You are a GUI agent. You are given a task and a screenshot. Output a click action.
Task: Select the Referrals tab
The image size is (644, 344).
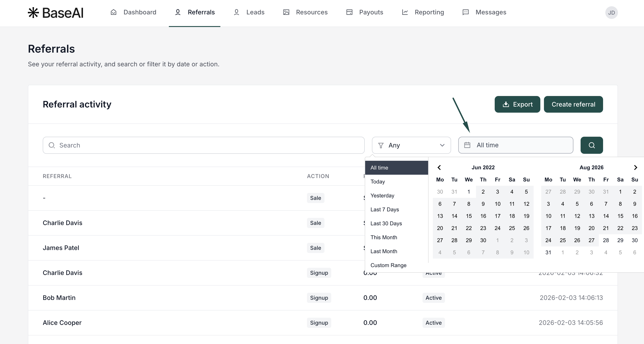pyautogui.click(x=195, y=12)
